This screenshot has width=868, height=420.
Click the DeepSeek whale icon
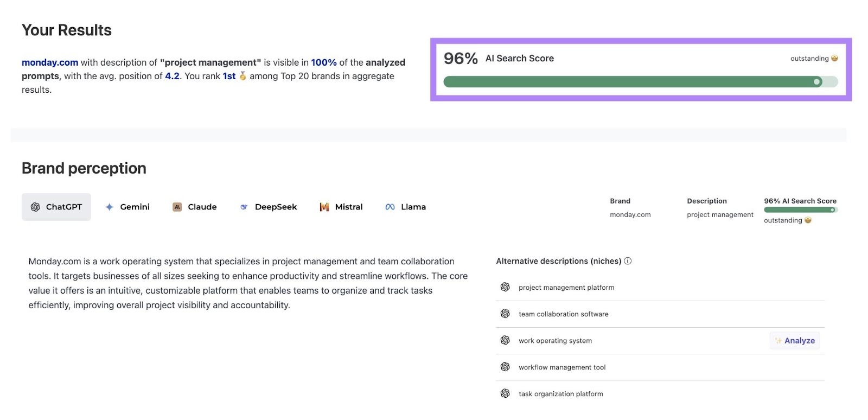244,207
